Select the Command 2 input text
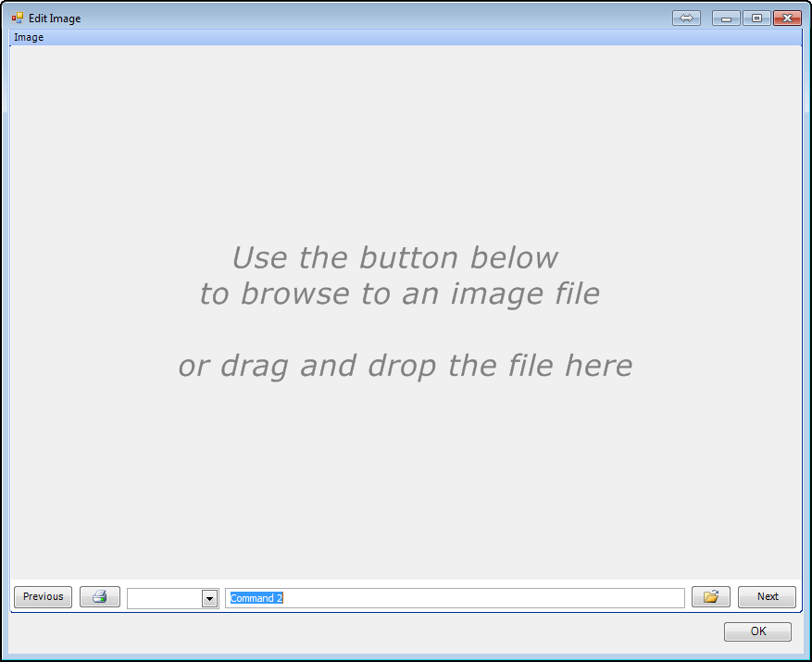The image size is (812, 662). pos(256,598)
